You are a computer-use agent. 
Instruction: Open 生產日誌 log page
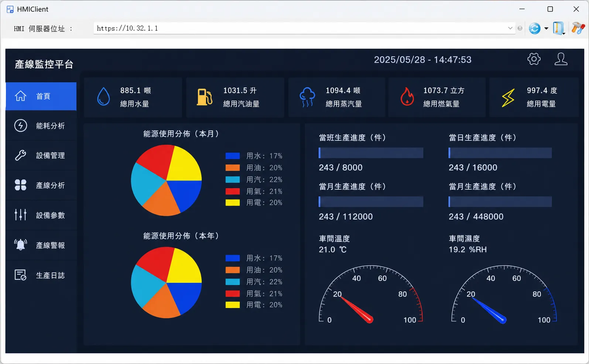pos(41,275)
